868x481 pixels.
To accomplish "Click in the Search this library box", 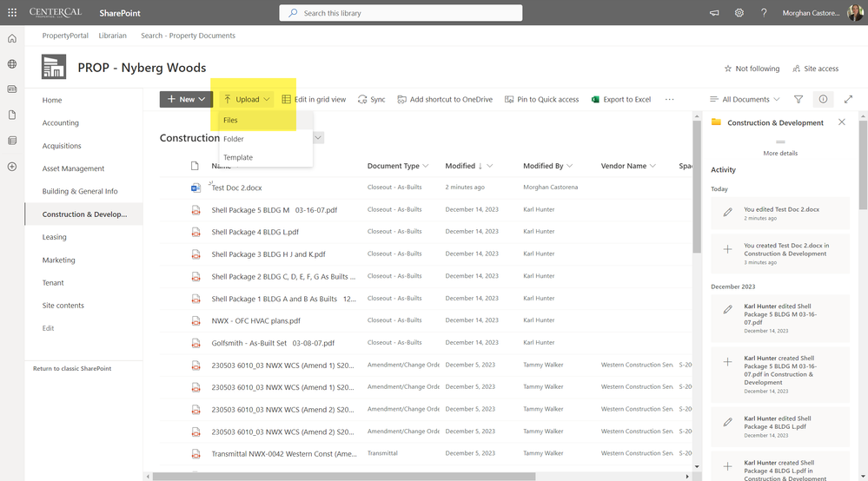I will pos(401,13).
